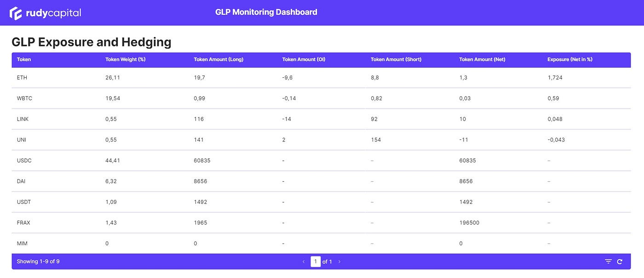Image resolution: width=644 pixels, height=278 pixels.
Task: Go to next page arrow
Action: (339, 261)
